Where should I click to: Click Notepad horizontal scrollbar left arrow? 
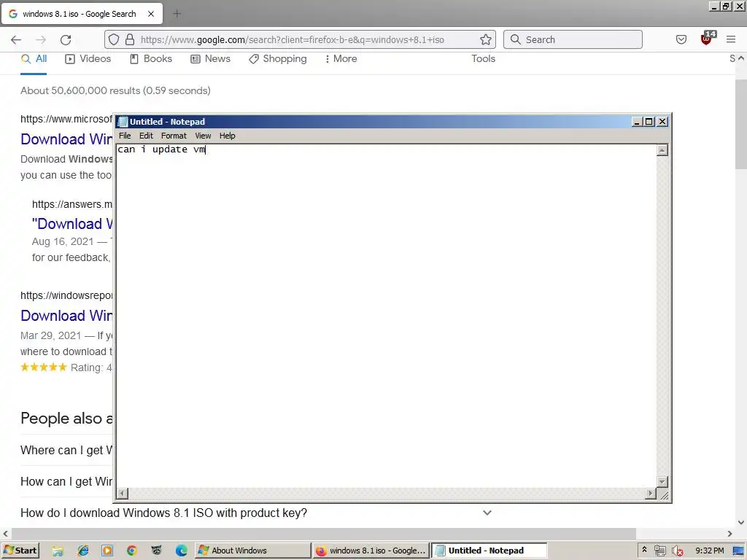[122, 494]
